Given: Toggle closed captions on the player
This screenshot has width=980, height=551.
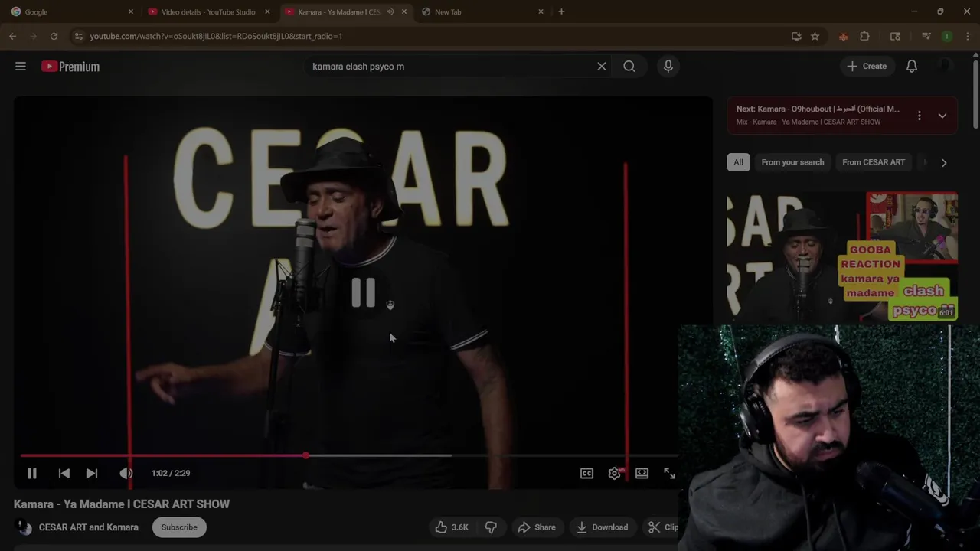Looking at the screenshot, I should pyautogui.click(x=586, y=474).
